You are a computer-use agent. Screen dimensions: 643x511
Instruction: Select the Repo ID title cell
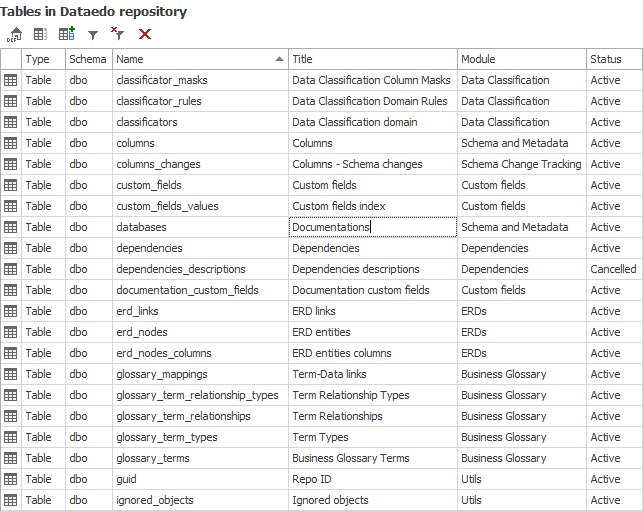coord(314,479)
